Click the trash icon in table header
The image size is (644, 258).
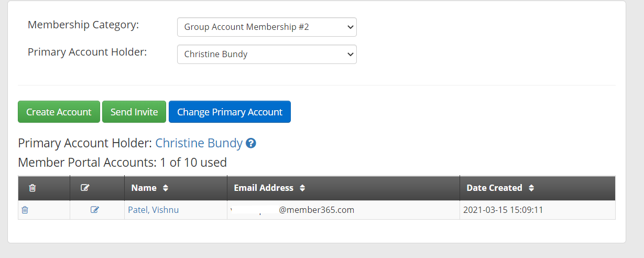pyautogui.click(x=32, y=188)
